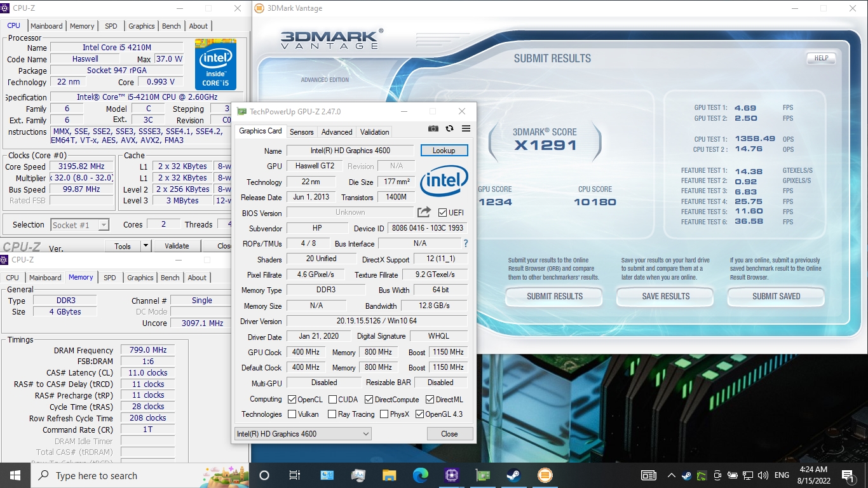The height and width of the screenshot is (488, 868).
Task: Click the GPU-Z title bar icon
Action: pos(241,111)
